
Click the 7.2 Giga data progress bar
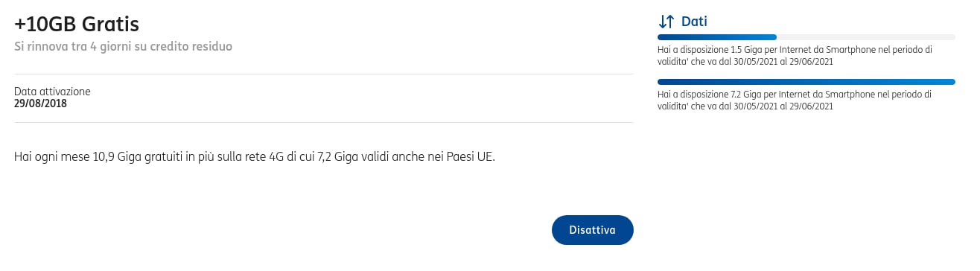pos(806,82)
